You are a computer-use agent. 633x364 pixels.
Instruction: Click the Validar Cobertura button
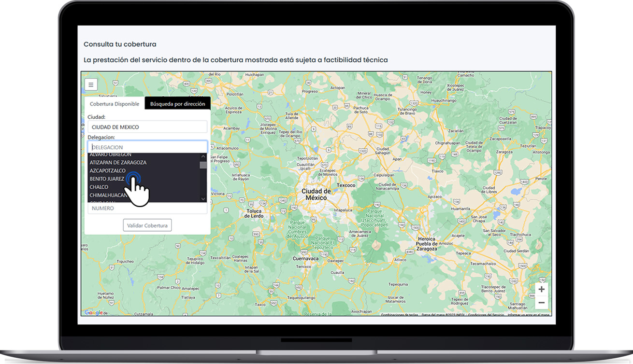point(147,225)
